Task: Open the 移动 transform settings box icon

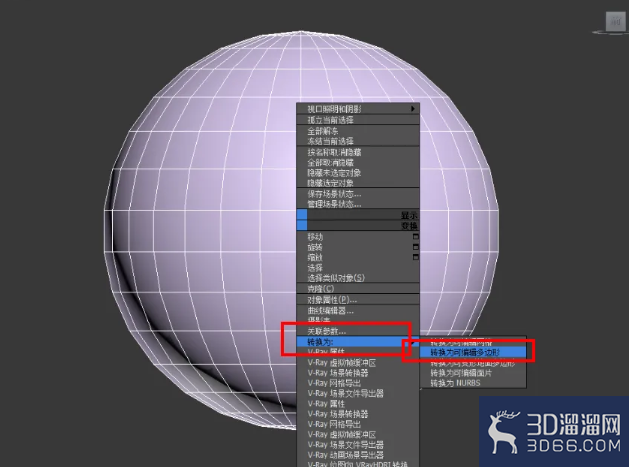Action: tap(416, 237)
